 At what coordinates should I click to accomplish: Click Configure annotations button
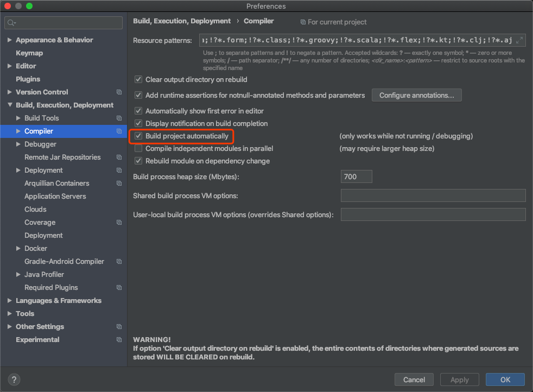tap(416, 95)
